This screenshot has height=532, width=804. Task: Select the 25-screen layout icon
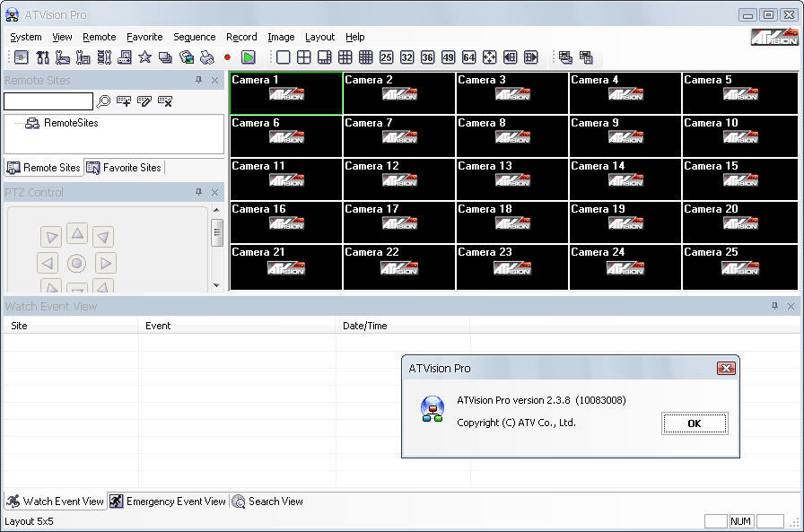[386, 57]
